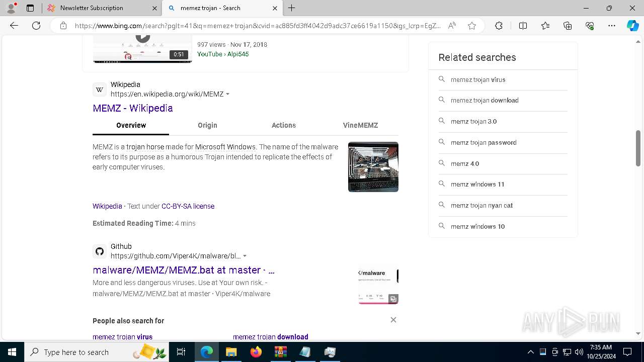This screenshot has width=644, height=362.
Task: Play the YouTube video thumbnail
Action: pyautogui.click(x=142, y=49)
